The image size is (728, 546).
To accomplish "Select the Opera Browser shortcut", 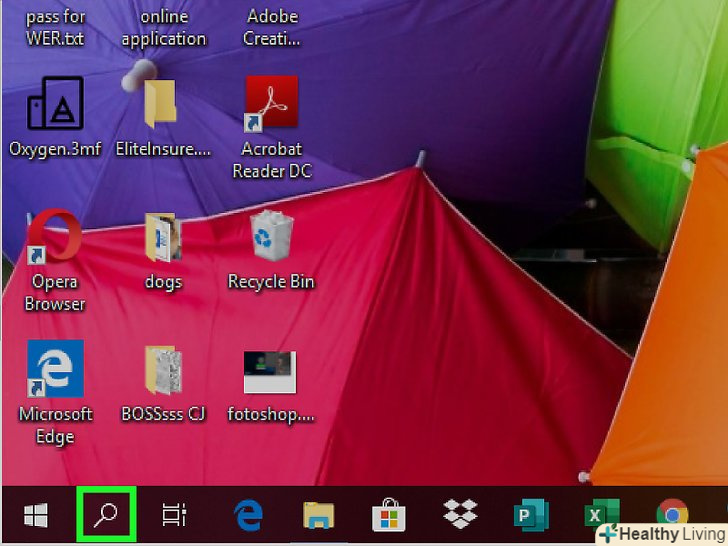I will point(55,237).
